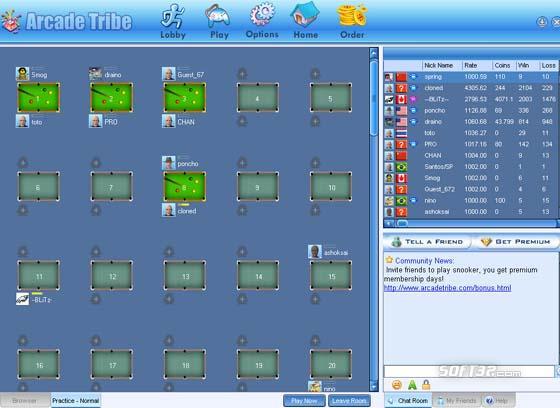Join empty pool table 17
The height and width of the screenshot is (408, 560).
point(112,364)
